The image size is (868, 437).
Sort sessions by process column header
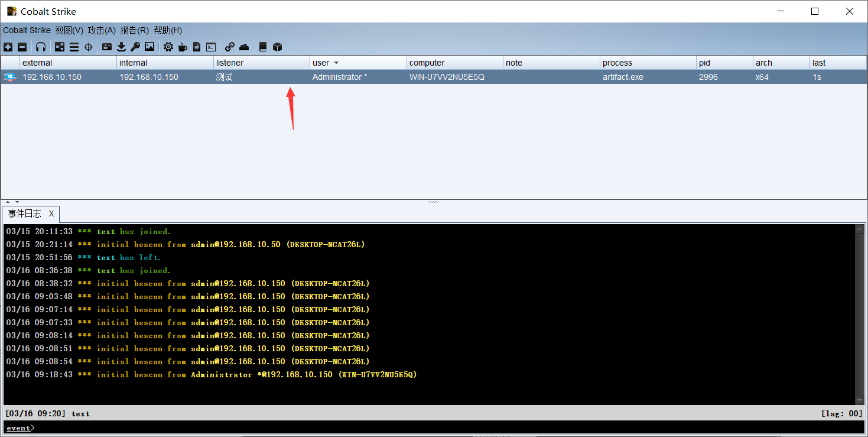point(648,63)
